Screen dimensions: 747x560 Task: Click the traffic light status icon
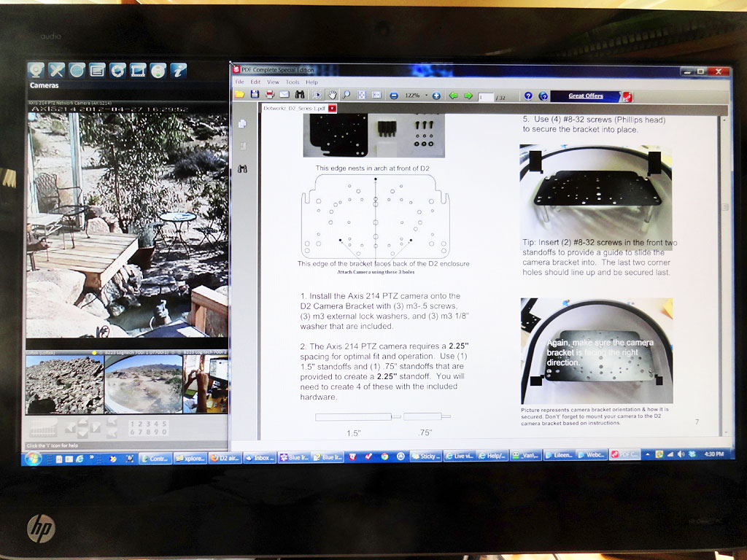(158, 70)
